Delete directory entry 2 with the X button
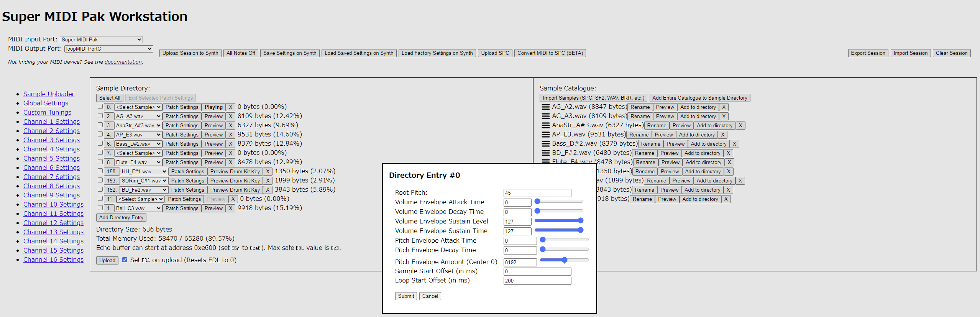980x317 pixels. pos(230,117)
